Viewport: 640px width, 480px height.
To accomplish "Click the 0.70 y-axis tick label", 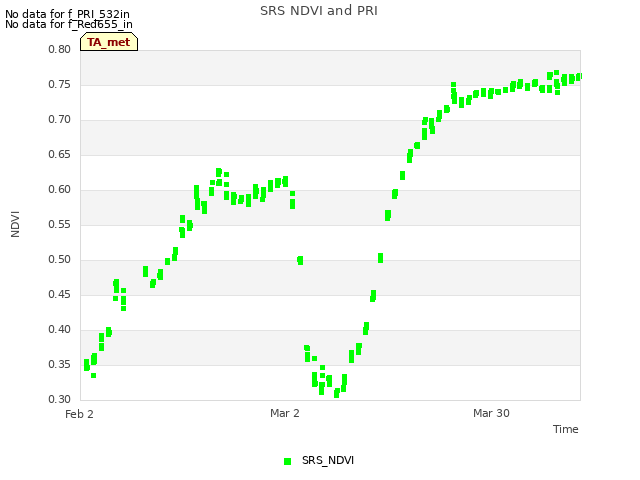I will point(60,120).
